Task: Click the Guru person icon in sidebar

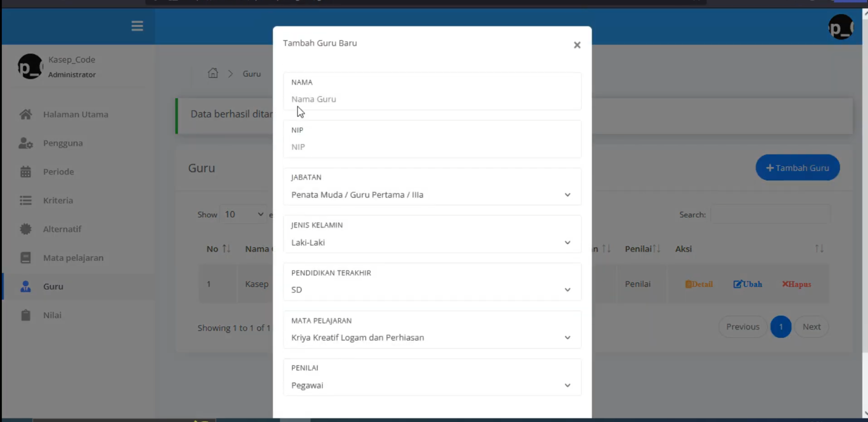Action: (25, 286)
